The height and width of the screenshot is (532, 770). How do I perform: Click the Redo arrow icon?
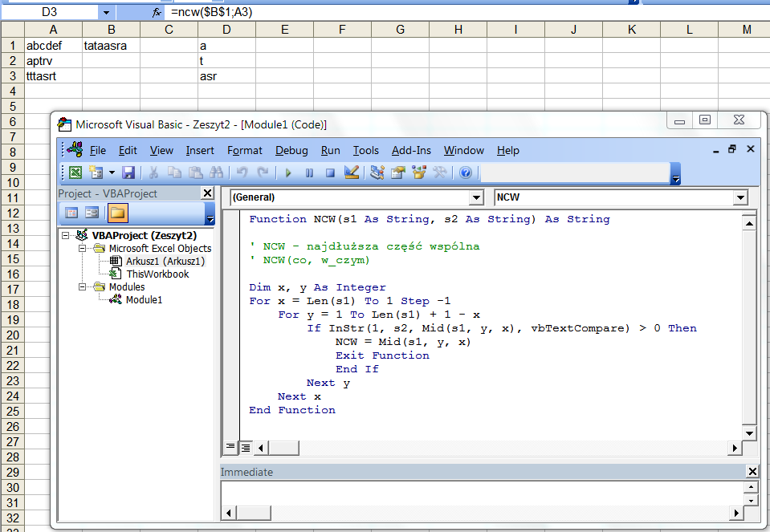click(263, 173)
